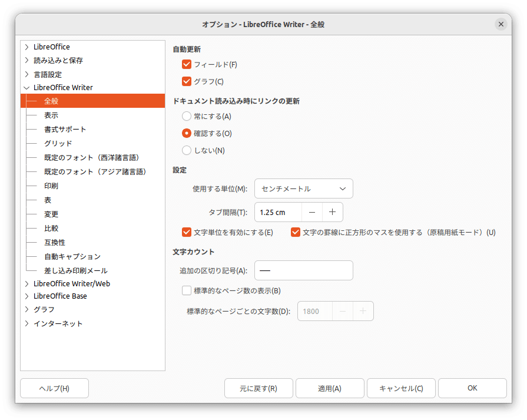Open the 使用する単位 センチメートル dropdown
The image size is (527, 420).
(x=303, y=188)
